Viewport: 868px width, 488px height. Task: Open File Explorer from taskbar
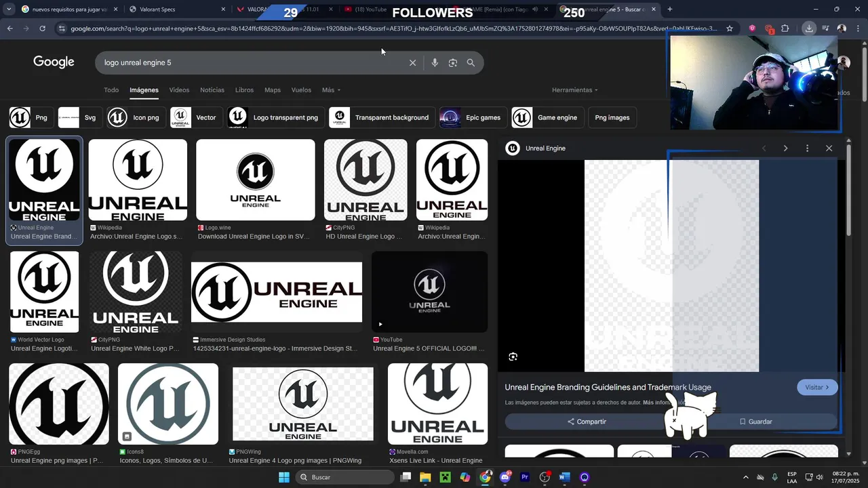click(425, 477)
